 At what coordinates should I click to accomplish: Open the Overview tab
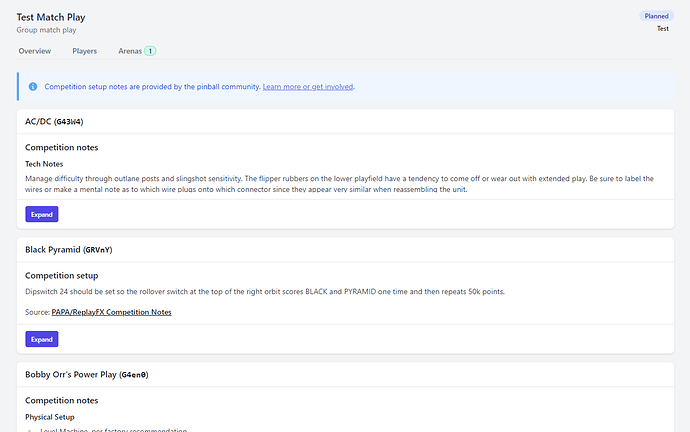[x=35, y=51]
